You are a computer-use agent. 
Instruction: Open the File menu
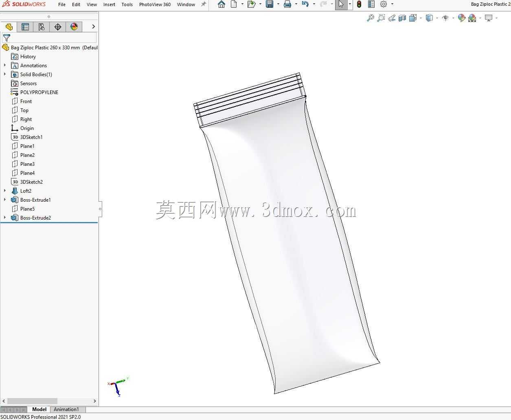point(62,4)
